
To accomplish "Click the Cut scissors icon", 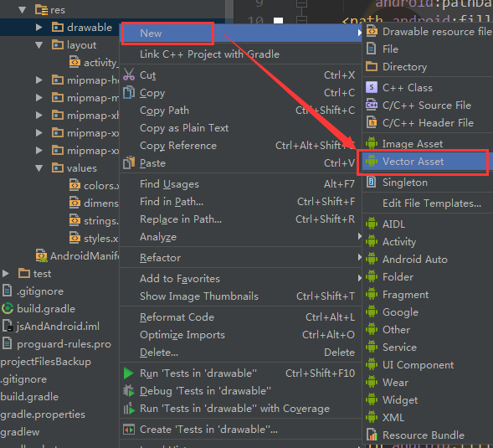I will [129, 75].
